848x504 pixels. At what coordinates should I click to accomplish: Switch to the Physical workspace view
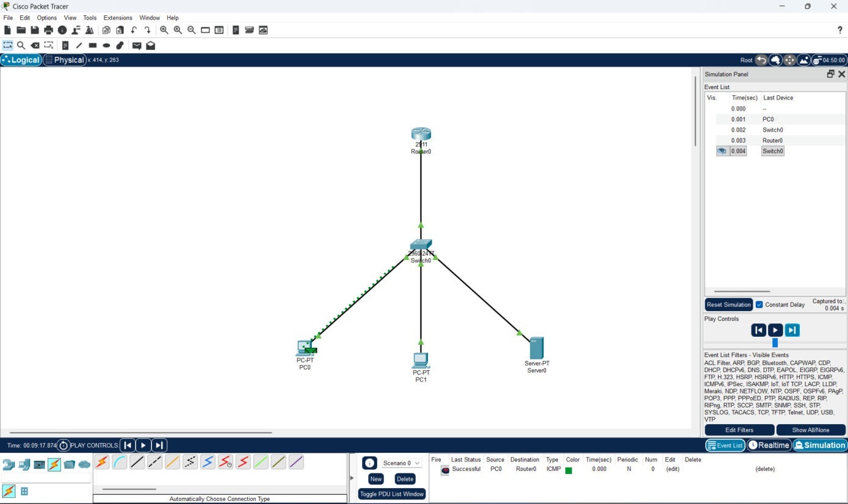[65, 60]
